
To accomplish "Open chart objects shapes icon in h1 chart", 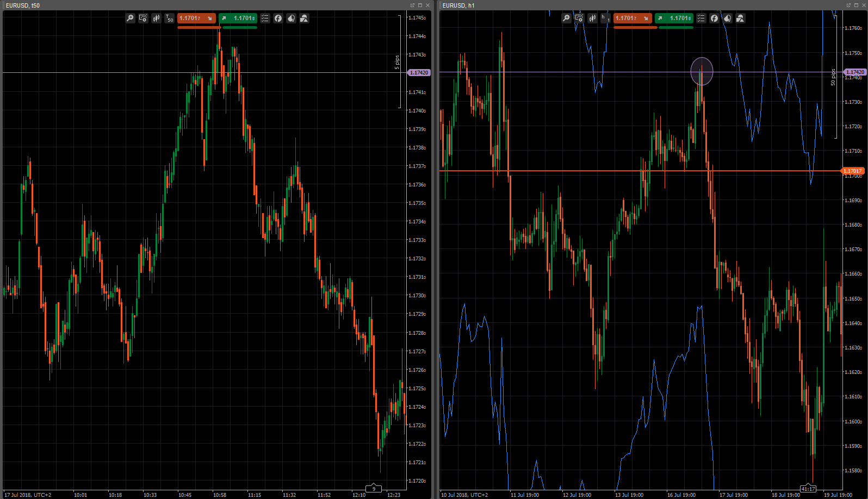I will pyautogui.click(x=740, y=18).
